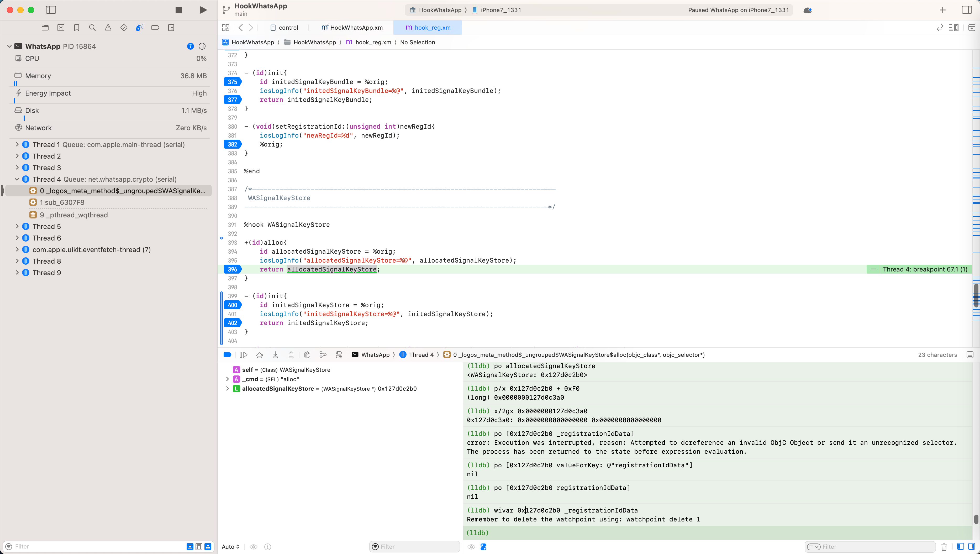Open the Report navigator icon
980x554 pixels.
171,27
